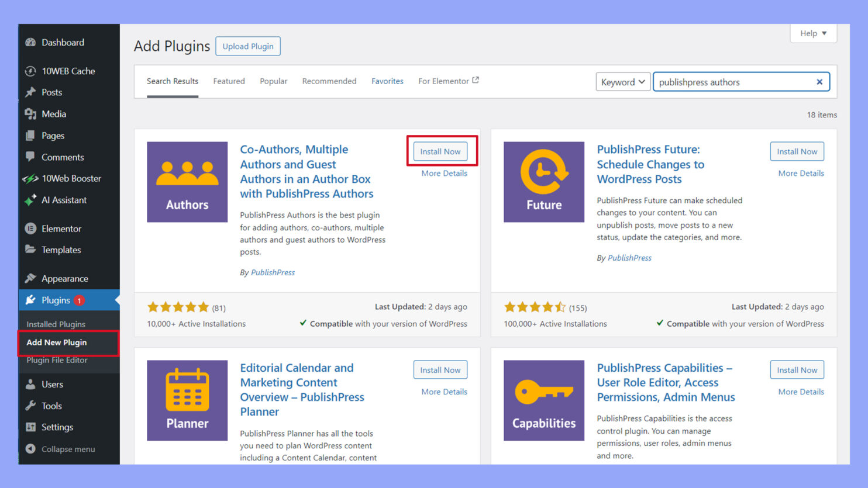Open the Keyword search filter dropdown
The height and width of the screenshot is (488, 868).
(622, 82)
